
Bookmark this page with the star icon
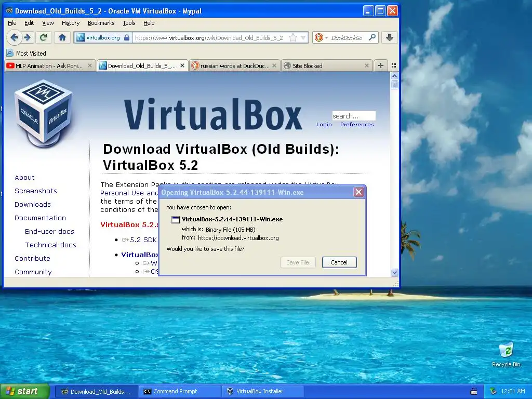292,37
